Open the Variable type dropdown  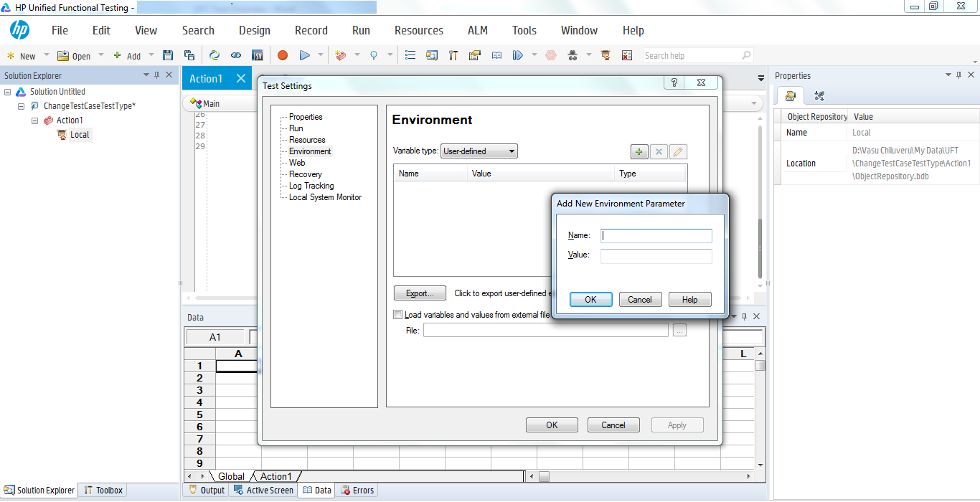(479, 151)
